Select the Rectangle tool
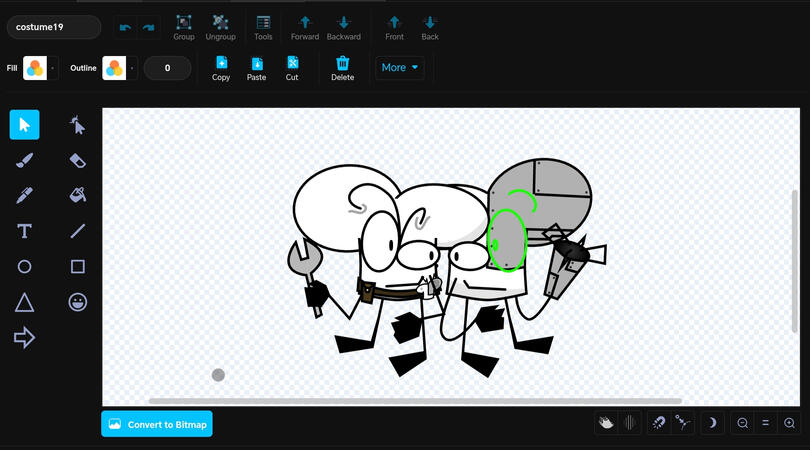810x450 pixels. point(78,267)
